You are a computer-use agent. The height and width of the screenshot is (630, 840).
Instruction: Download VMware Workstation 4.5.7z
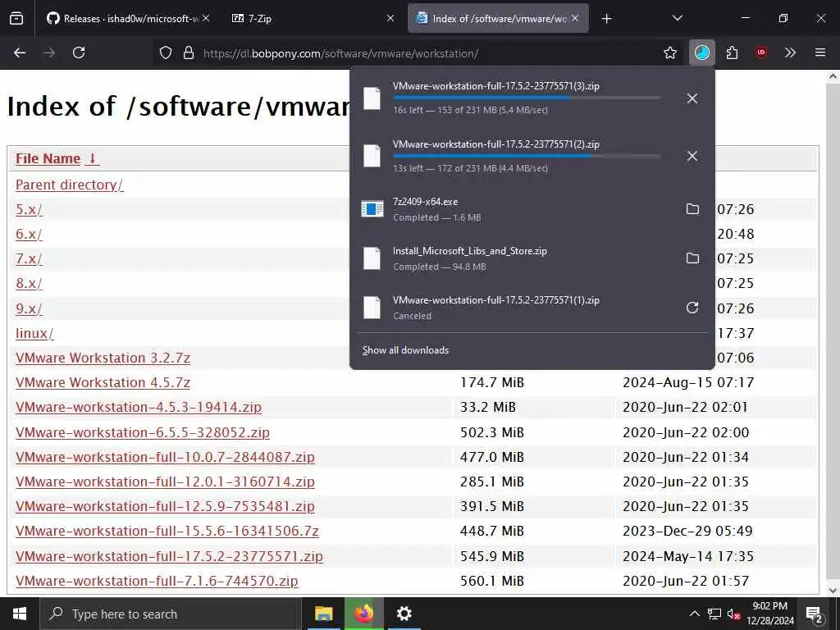point(103,382)
